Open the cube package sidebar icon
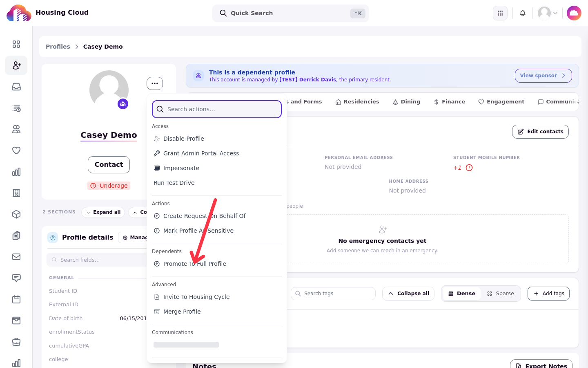This screenshot has width=588, height=368. (16, 214)
